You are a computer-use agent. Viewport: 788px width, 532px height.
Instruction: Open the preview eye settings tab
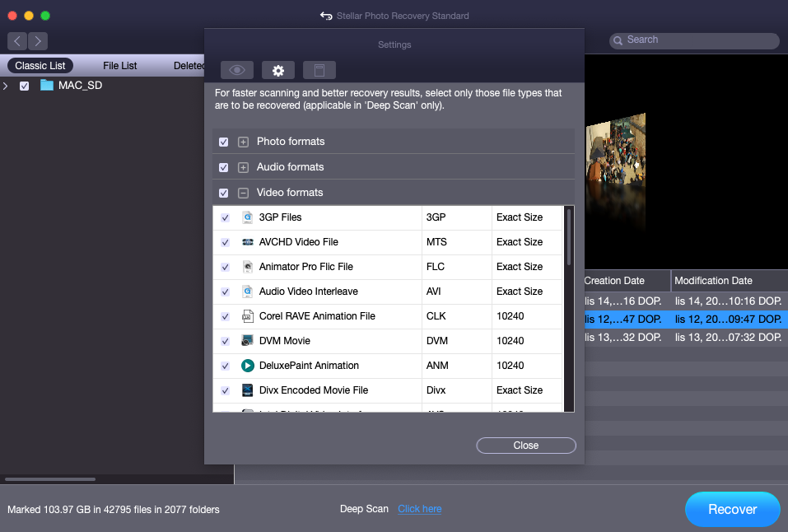coord(236,70)
